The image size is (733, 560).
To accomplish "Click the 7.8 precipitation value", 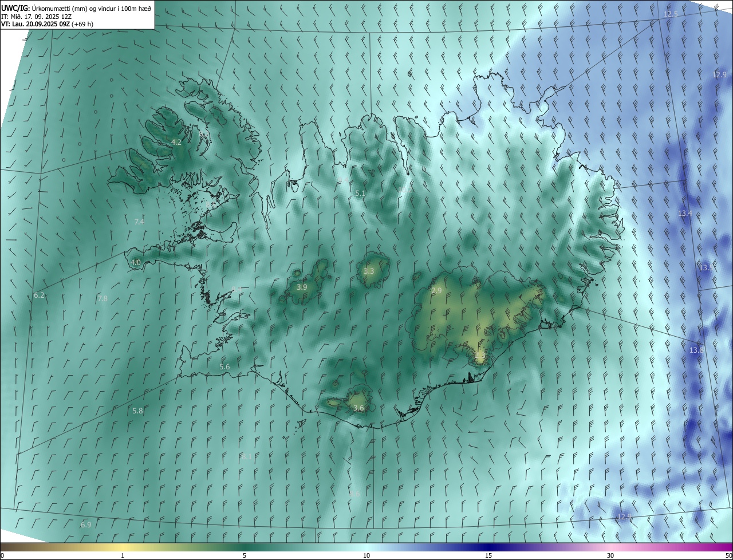I will pos(103,299).
